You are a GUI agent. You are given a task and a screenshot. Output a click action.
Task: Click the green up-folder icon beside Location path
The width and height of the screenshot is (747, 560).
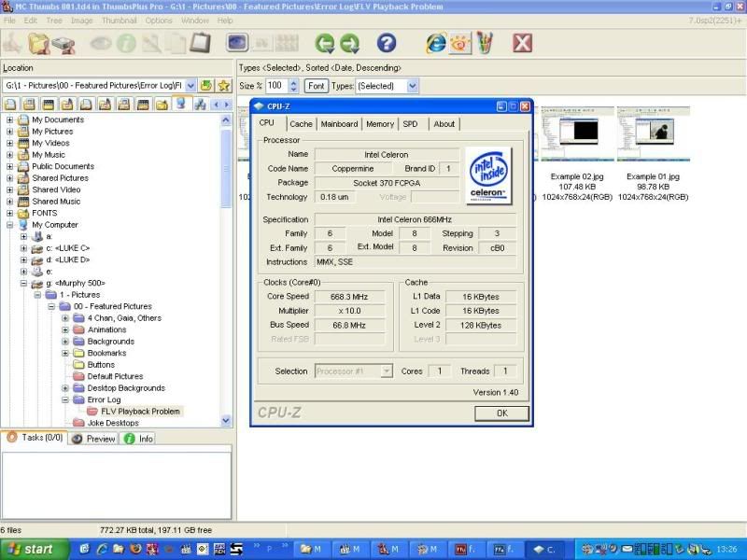coord(205,86)
